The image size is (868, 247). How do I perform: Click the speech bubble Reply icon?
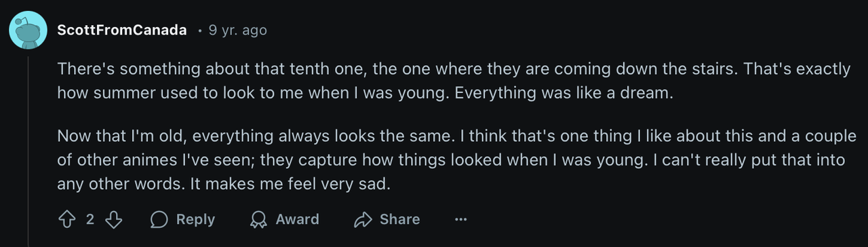[159, 219]
